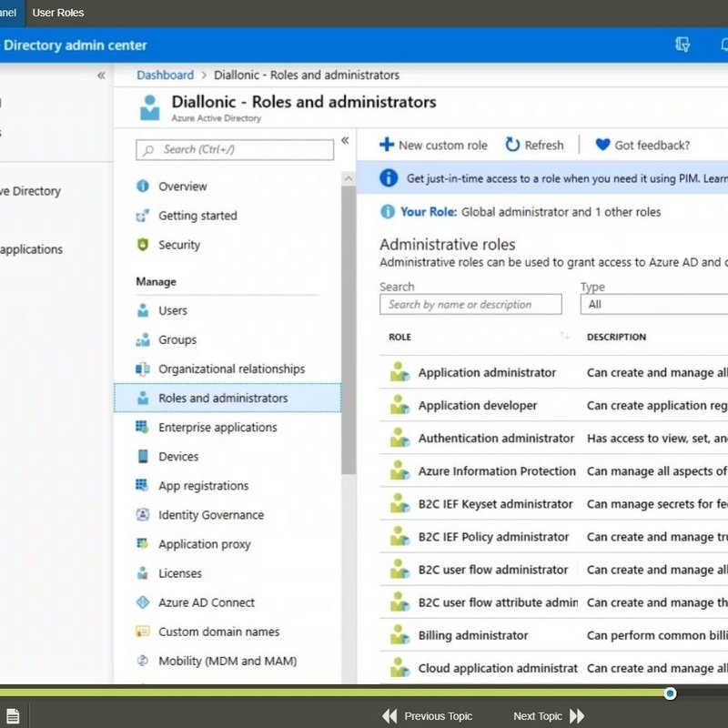This screenshot has width=728, height=728.
Task: Open Groups under Manage
Action: [177, 339]
